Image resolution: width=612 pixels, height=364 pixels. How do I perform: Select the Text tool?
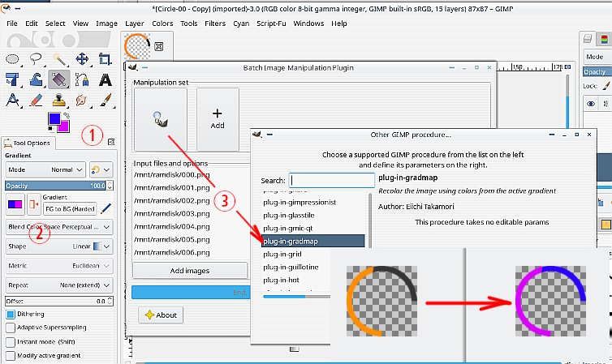pos(105,80)
